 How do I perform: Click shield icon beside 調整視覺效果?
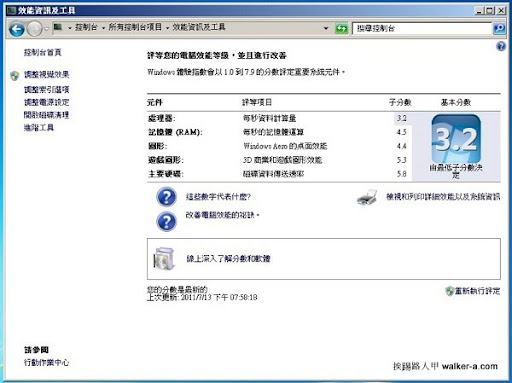coord(14,76)
